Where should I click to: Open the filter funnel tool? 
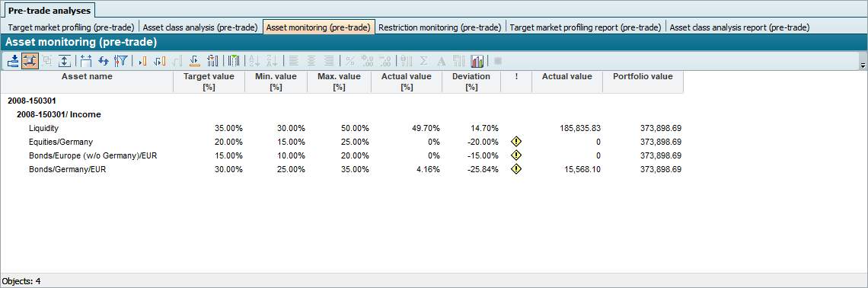click(120, 61)
